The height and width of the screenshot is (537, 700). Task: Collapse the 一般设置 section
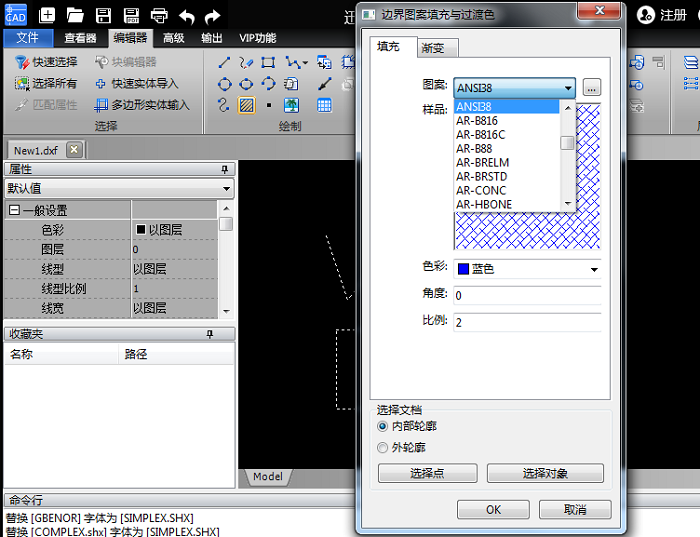pyautogui.click(x=14, y=211)
